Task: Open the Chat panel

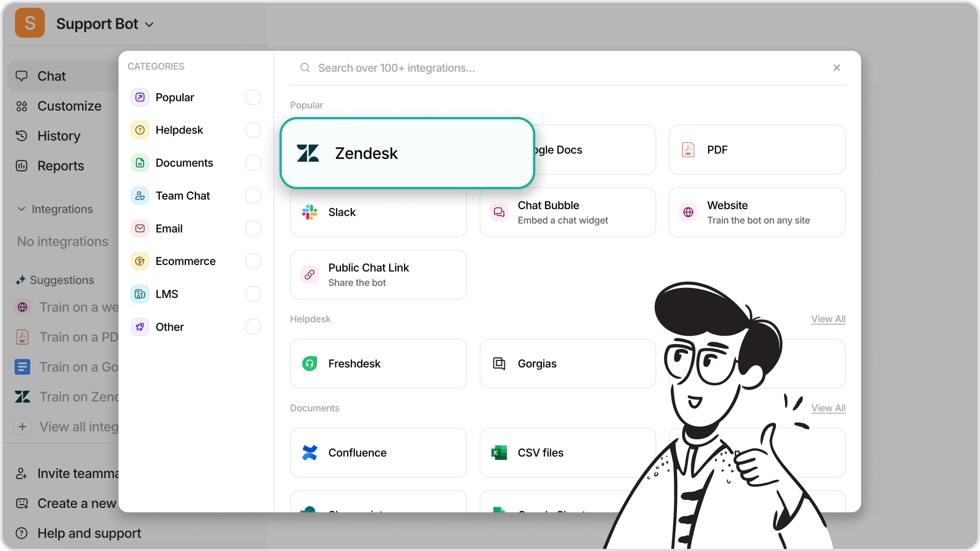Action: pos(51,76)
